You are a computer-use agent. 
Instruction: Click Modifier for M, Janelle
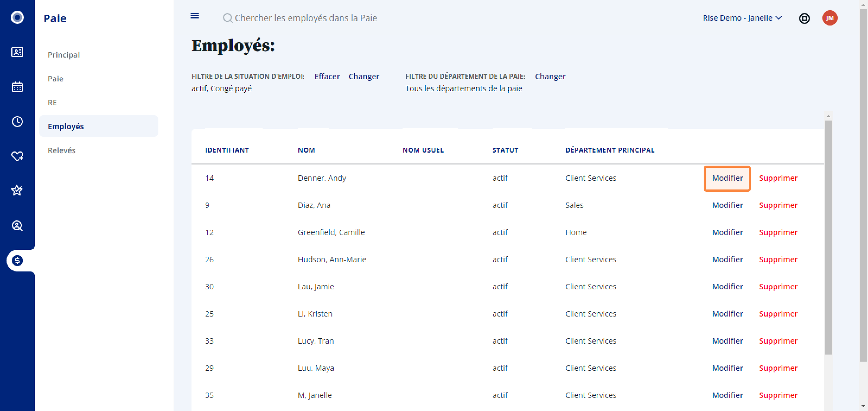pyautogui.click(x=727, y=395)
